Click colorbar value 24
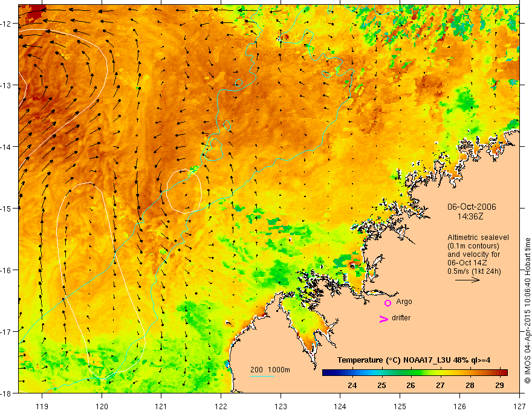This screenshot has width=532, height=411. [x=352, y=385]
